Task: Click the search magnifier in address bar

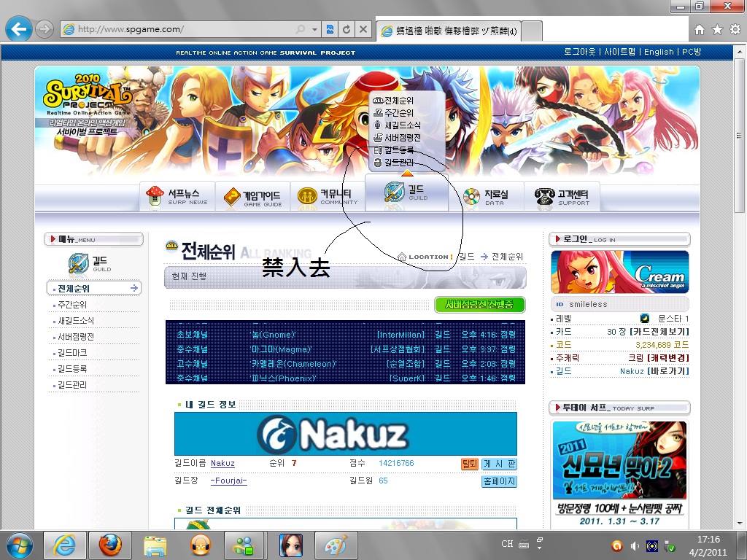Action: click(x=300, y=29)
